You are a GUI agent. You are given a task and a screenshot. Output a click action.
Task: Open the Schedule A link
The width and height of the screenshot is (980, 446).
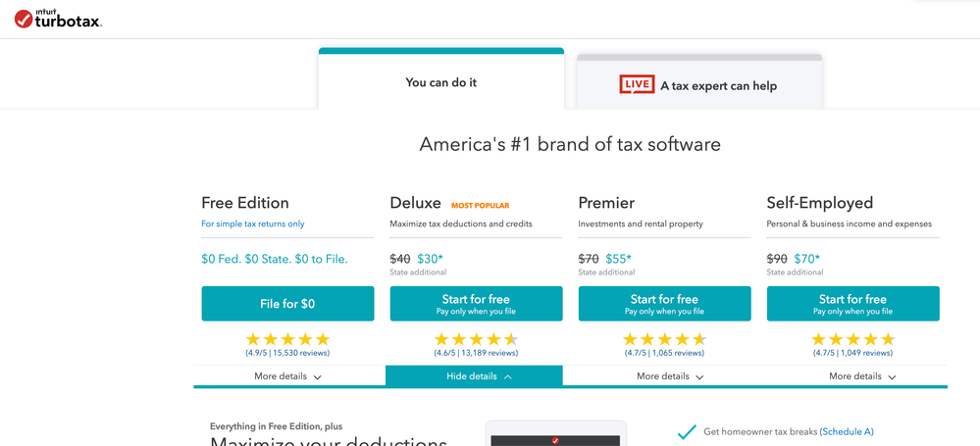tap(847, 431)
